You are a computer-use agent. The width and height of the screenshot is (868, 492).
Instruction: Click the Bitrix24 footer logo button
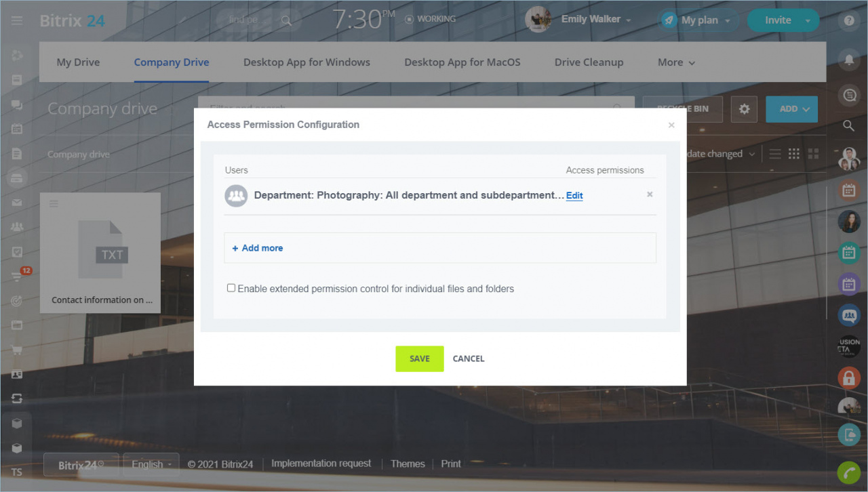(x=81, y=464)
